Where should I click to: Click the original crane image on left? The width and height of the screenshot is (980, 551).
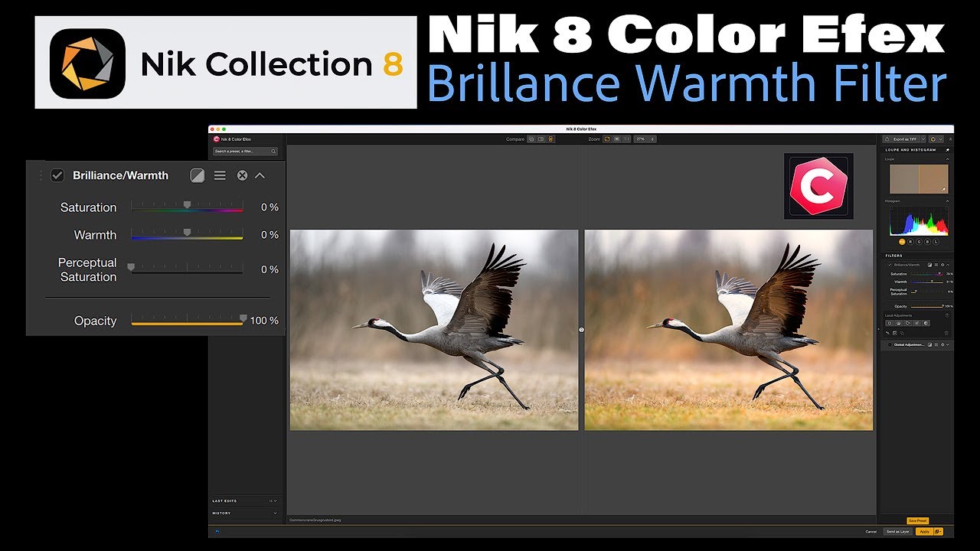tap(434, 330)
